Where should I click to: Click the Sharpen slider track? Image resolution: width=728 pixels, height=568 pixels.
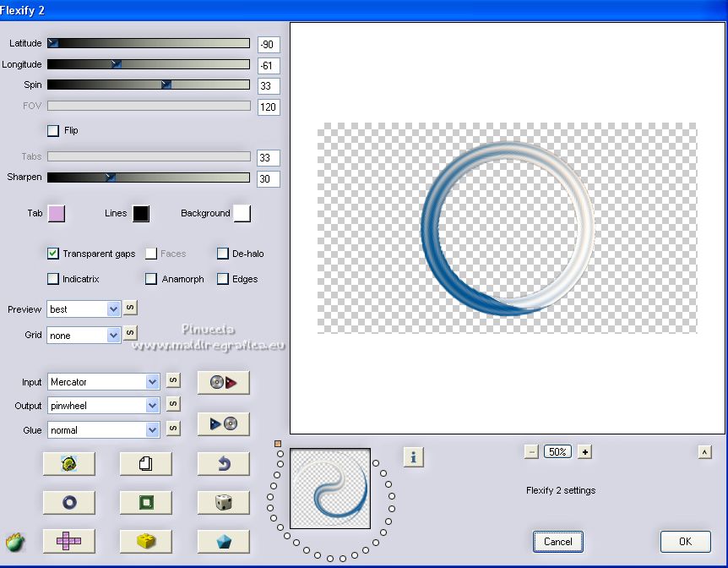tap(149, 177)
